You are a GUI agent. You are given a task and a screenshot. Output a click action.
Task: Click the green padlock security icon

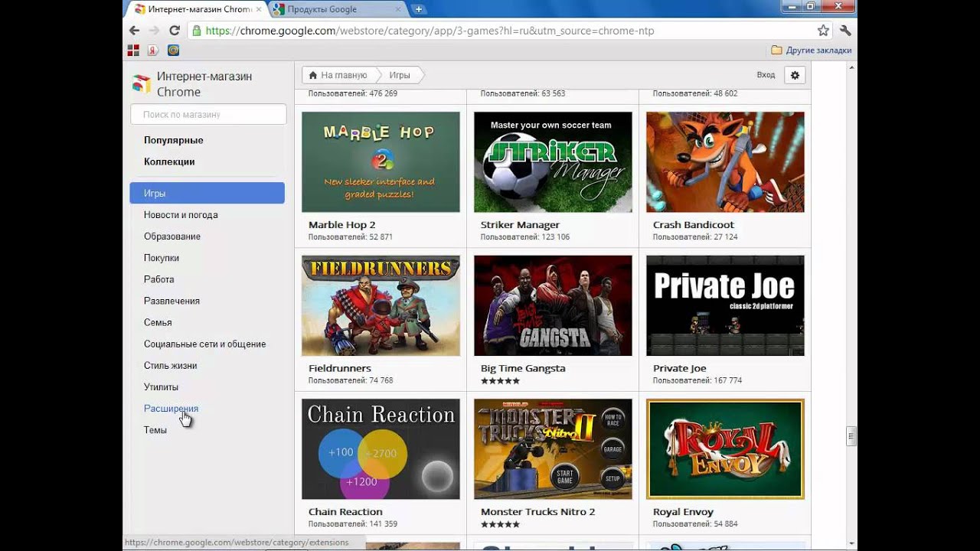point(197,31)
